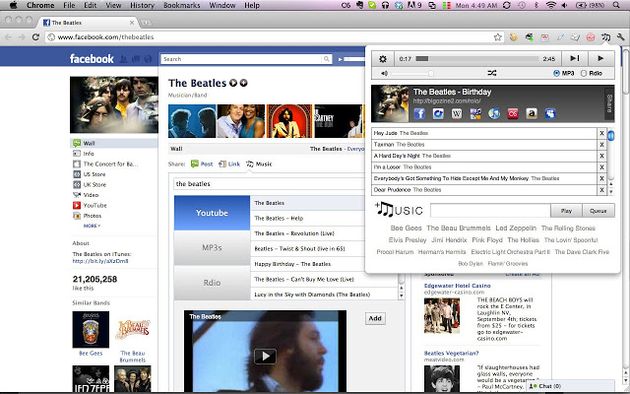
Task: Click the iTunes globe icon in player
Action: coord(494,114)
